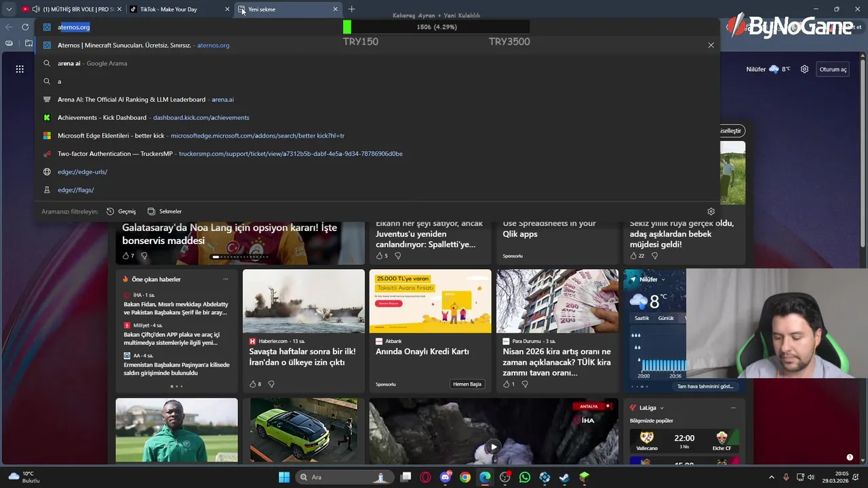Close the TikTok tab
This screenshot has width=868, height=488.
(x=227, y=9)
